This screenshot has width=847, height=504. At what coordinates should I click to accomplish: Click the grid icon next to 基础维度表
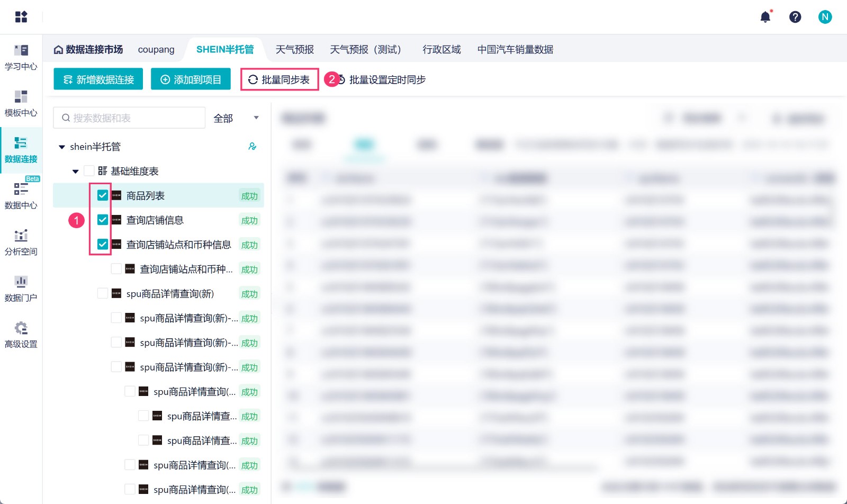(103, 171)
